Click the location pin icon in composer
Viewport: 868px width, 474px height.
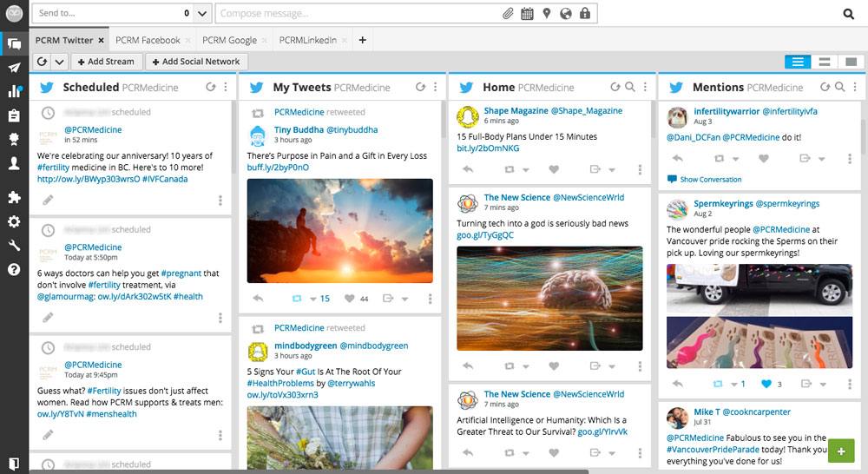[x=546, y=13]
